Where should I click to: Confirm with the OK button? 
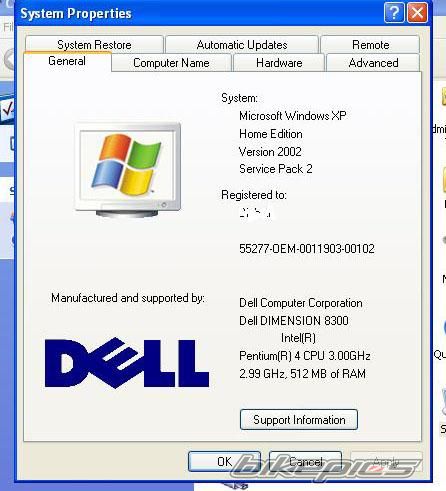224,461
